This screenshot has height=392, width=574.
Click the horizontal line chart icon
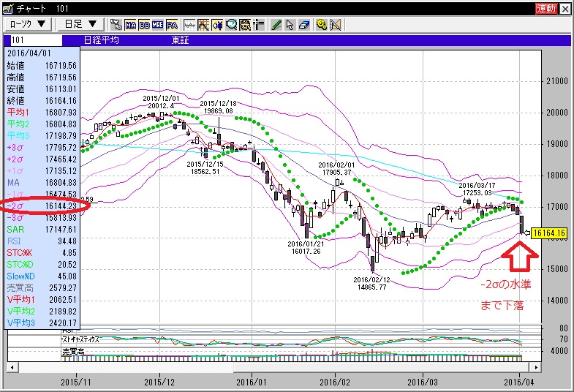point(189,25)
